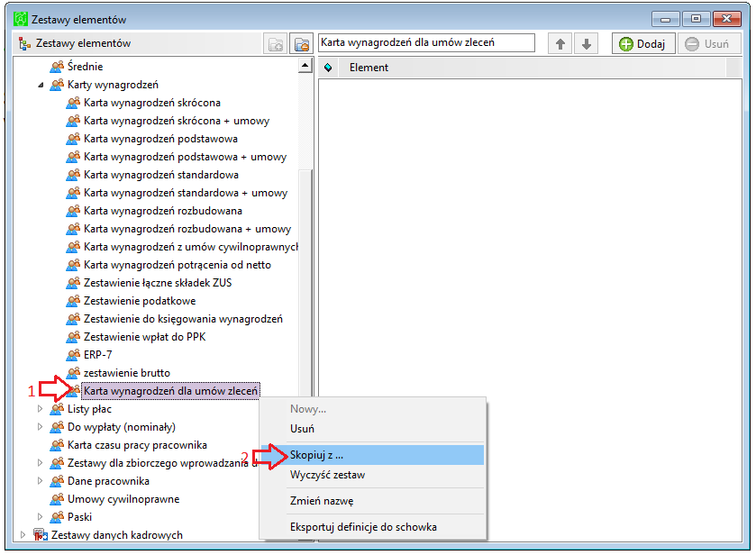
Task: Select Zestawienie wpłat do PPK item
Action: point(145,337)
